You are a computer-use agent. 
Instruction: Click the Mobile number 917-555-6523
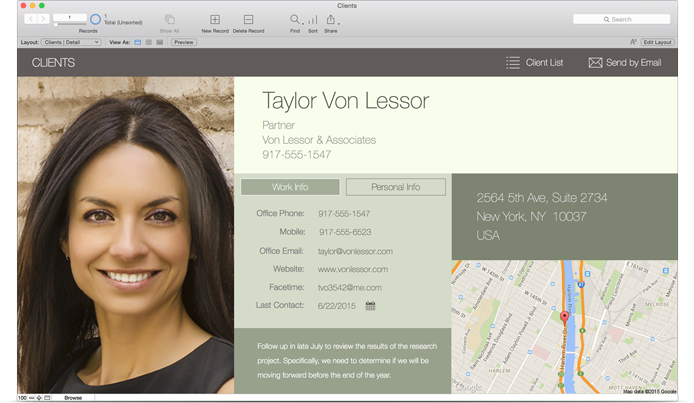tap(345, 232)
